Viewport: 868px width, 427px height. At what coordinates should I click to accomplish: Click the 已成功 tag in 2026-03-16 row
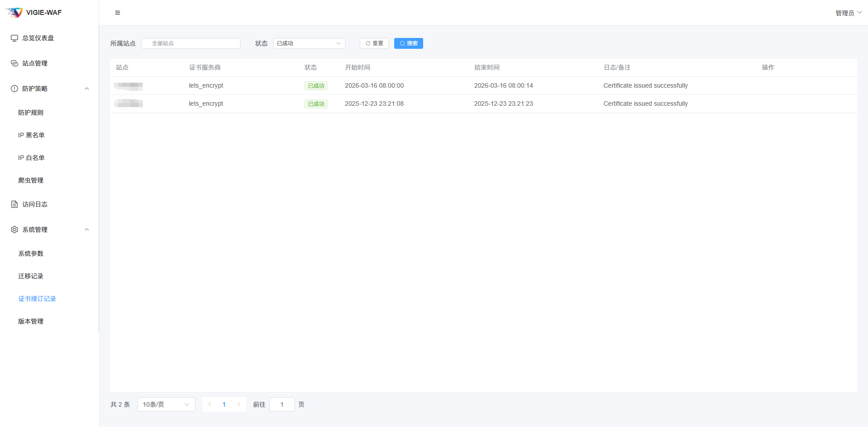(316, 86)
